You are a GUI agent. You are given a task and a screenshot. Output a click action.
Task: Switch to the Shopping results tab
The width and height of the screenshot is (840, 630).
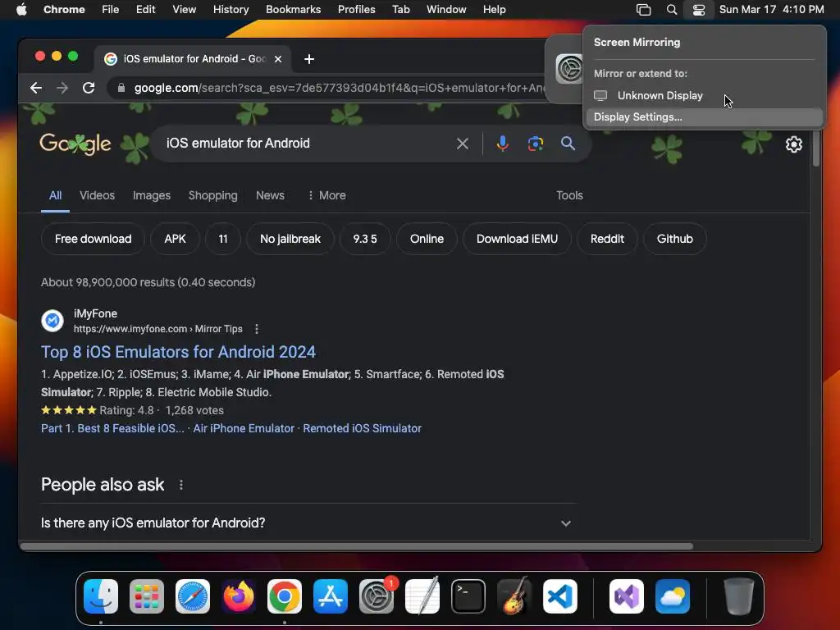point(212,195)
